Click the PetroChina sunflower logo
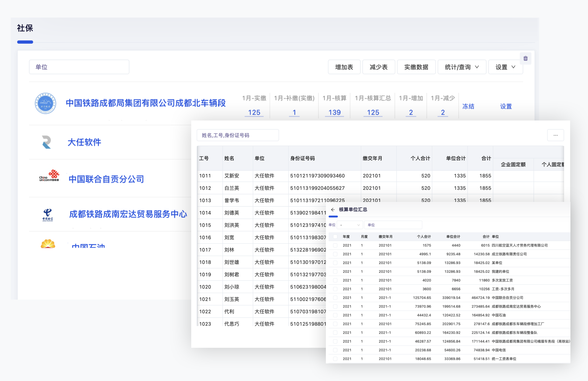588x381 pixels. click(x=48, y=244)
